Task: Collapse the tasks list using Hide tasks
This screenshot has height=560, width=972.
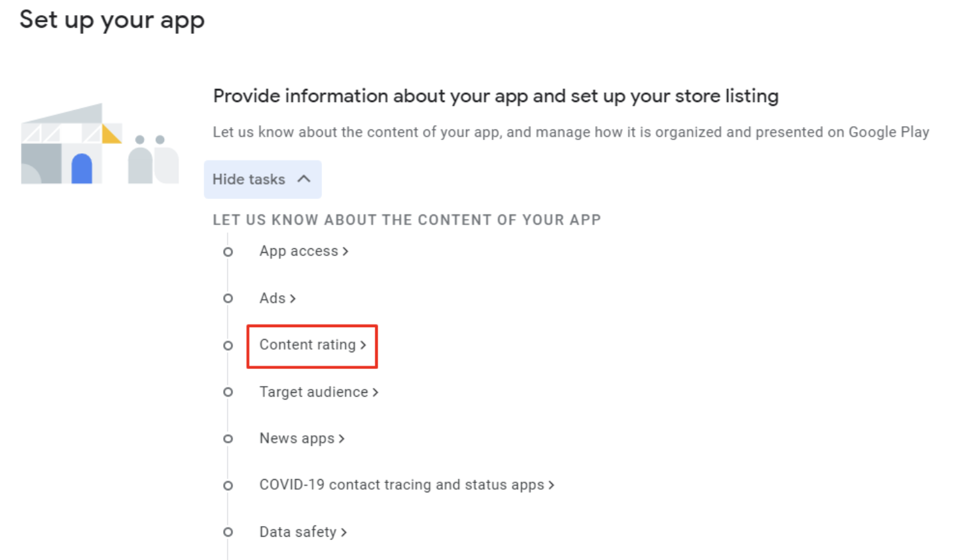Action: [x=263, y=179]
